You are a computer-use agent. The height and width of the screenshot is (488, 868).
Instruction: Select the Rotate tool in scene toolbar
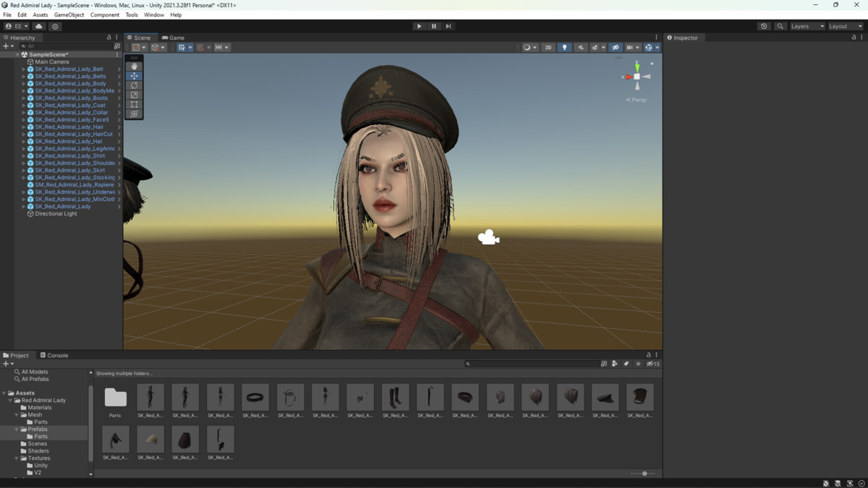[135, 85]
